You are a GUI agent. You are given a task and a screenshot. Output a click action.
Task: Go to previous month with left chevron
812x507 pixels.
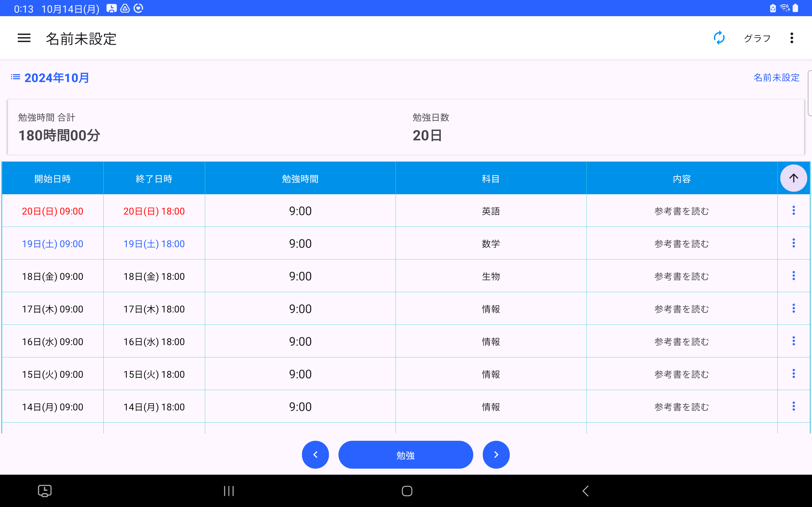[315, 455]
